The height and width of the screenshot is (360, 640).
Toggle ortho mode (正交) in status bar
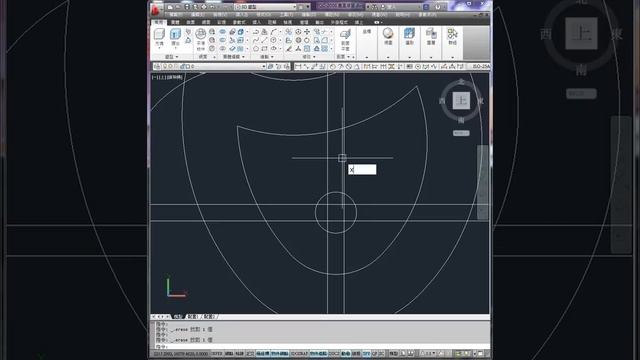coord(250,353)
